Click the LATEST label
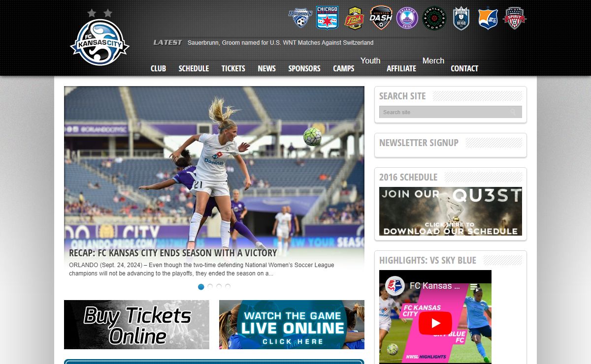 coord(167,42)
